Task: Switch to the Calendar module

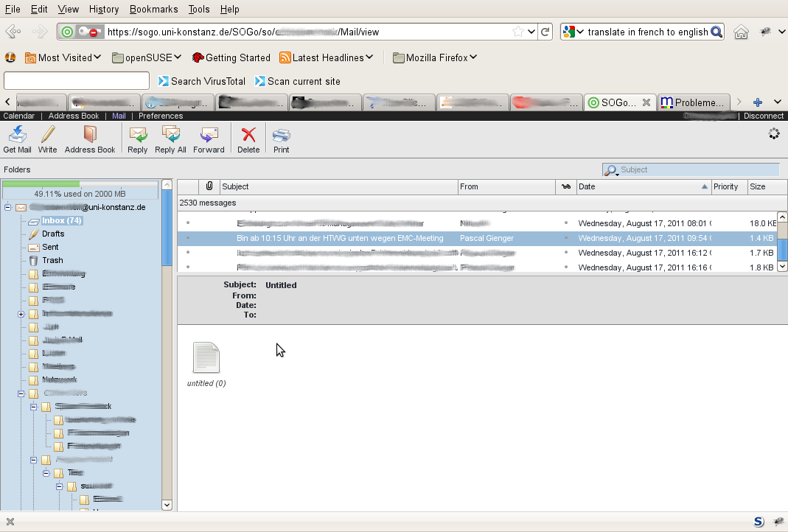Action: (x=19, y=116)
